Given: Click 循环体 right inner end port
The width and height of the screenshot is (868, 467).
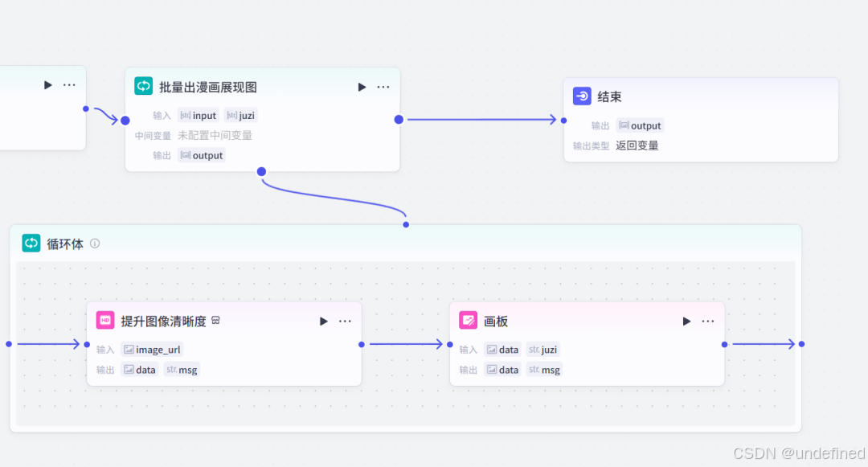Looking at the screenshot, I should pyautogui.click(x=801, y=344).
